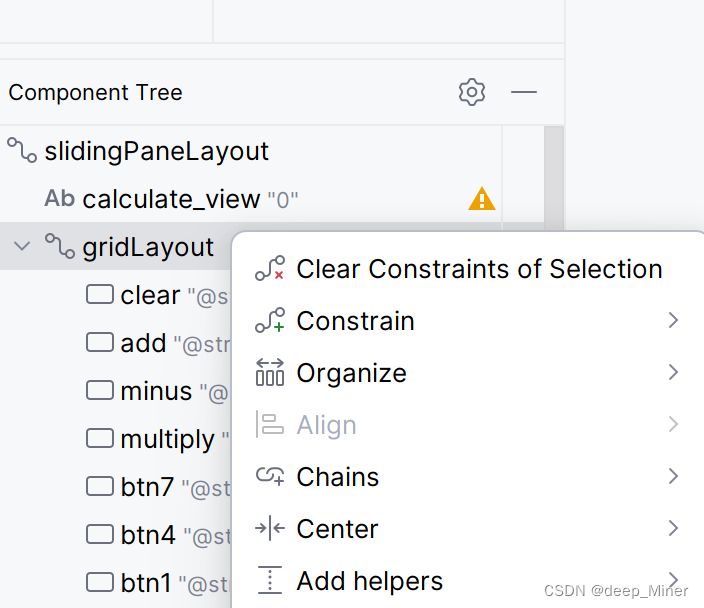
Task: Collapse the gridLayout tree node
Action: 22,246
